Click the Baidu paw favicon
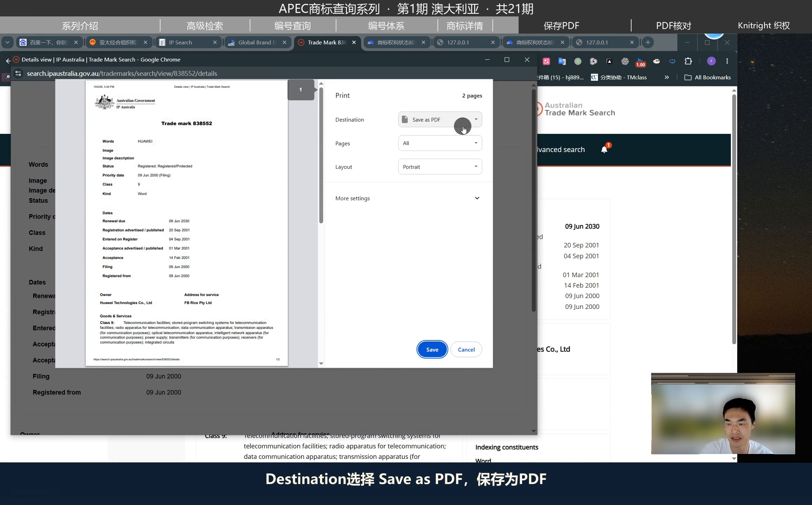The image size is (812, 505). click(x=23, y=42)
